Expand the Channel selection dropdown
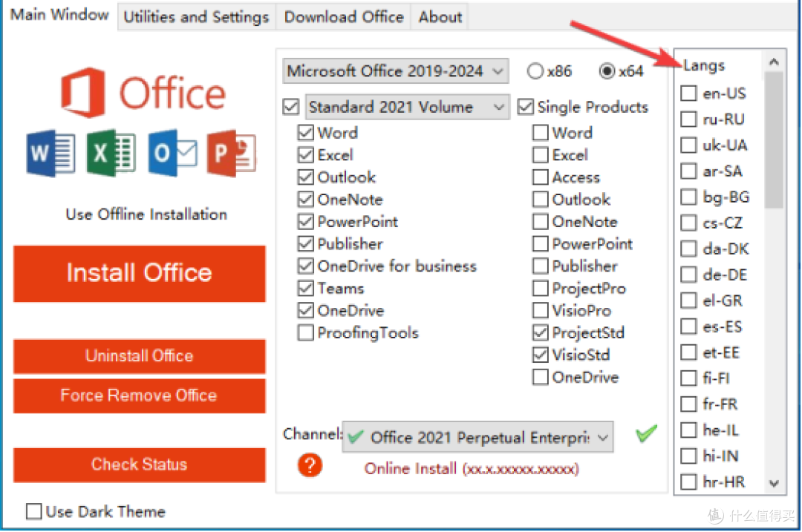The image size is (802, 532). pos(477,437)
